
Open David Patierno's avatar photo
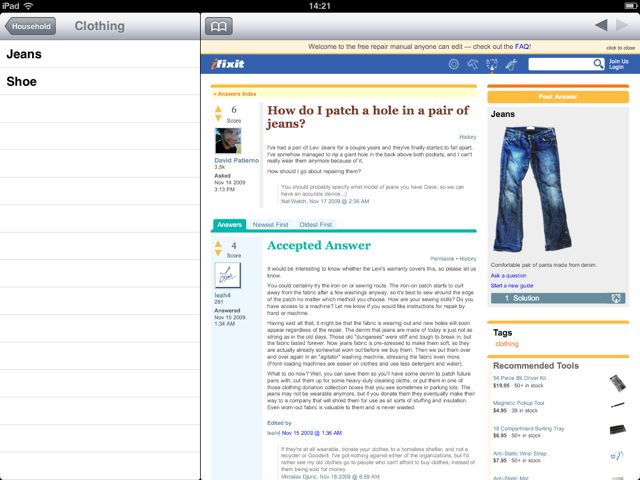pos(228,141)
